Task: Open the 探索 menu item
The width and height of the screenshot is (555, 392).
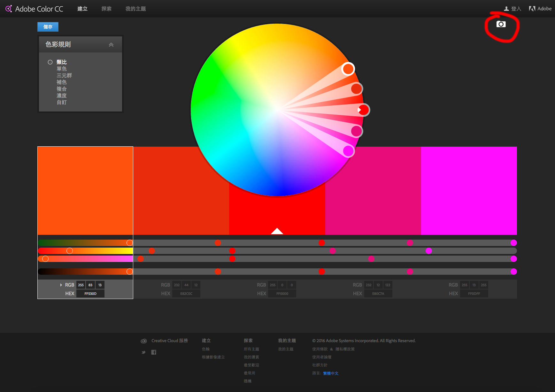Action: pyautogui.click(x=106, y=9)
